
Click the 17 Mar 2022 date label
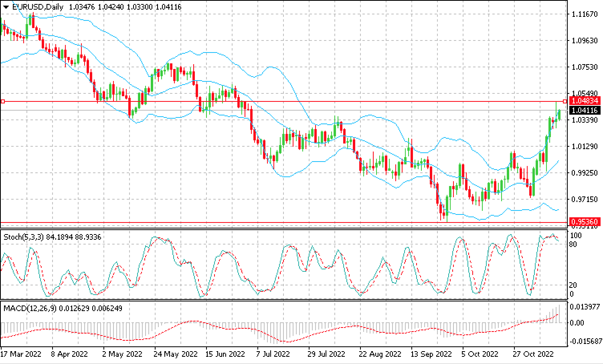(x=21, y=354)
